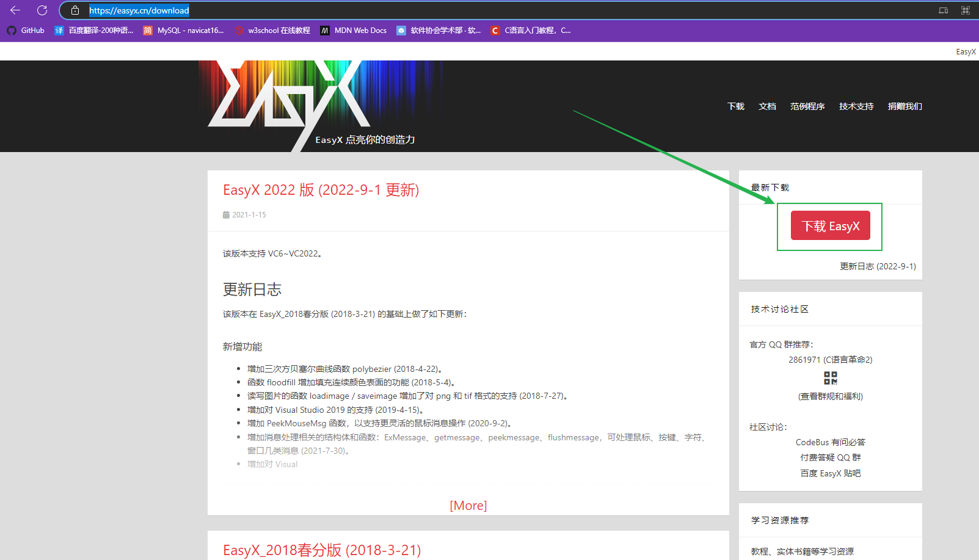Open 更新日志 (2022-9-1) link

[878, 266]
